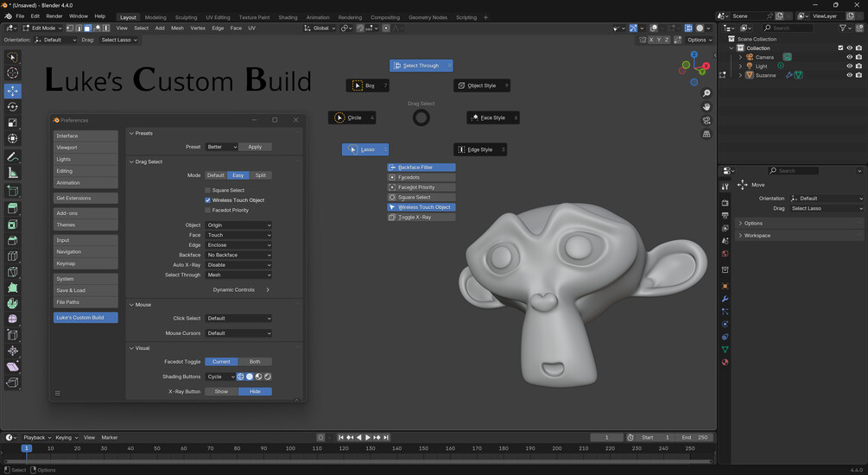Viewport: 868px width, 475px height.
Task: Enable Facedot Priority checkbox in Preferences
Action: pyautogui.click(x=207, y=210)
